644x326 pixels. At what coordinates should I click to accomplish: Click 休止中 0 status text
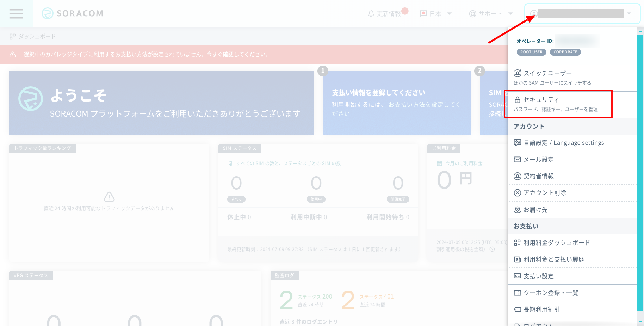point(239,217)
